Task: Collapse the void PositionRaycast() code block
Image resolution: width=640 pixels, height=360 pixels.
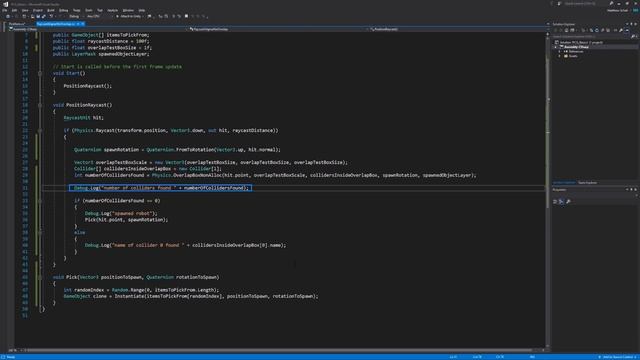Action: click(x=40, y=105)
